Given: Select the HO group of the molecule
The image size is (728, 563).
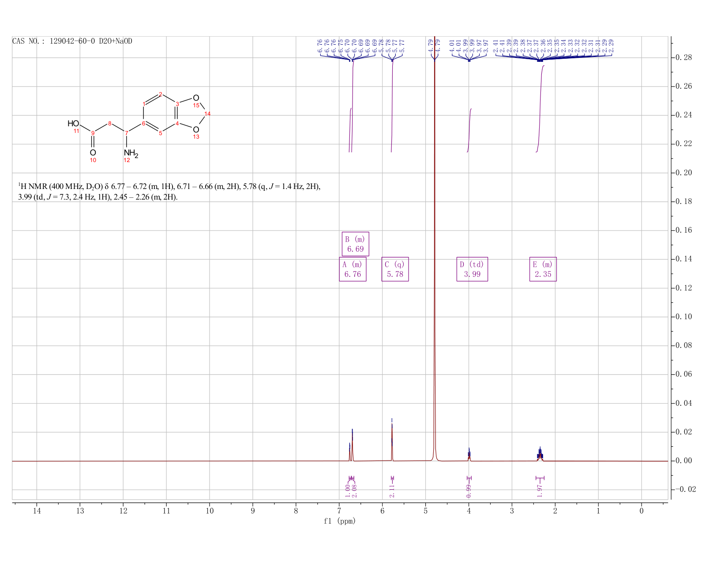Looking at the screenshot, I should (73, 123).
